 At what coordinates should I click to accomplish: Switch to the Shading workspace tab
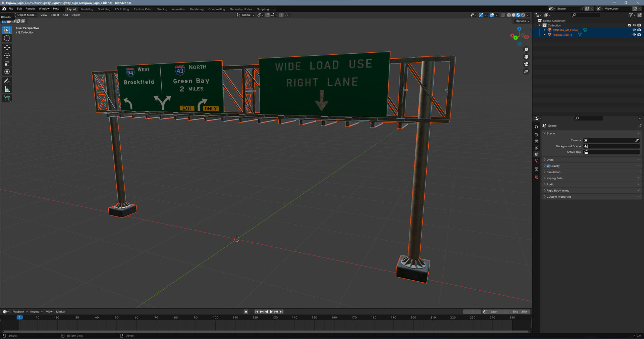pyautogui.click(x=162, y=9)
